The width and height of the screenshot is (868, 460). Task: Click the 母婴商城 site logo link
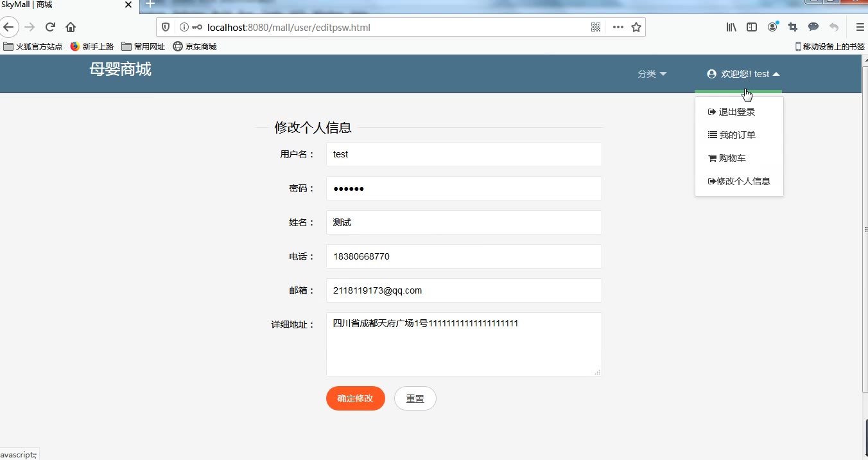121,69
